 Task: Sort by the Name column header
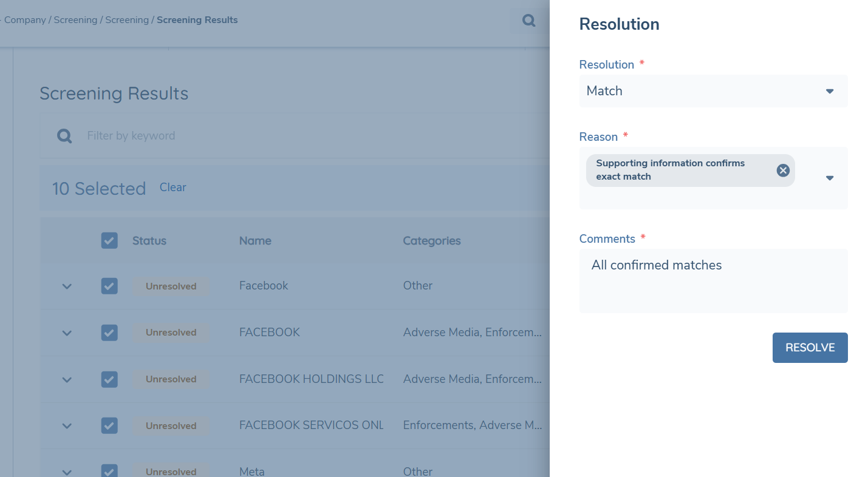255,241
